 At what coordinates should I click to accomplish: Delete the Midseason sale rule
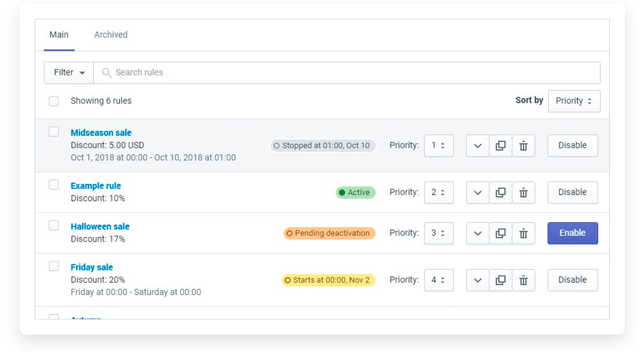point(523,146)
